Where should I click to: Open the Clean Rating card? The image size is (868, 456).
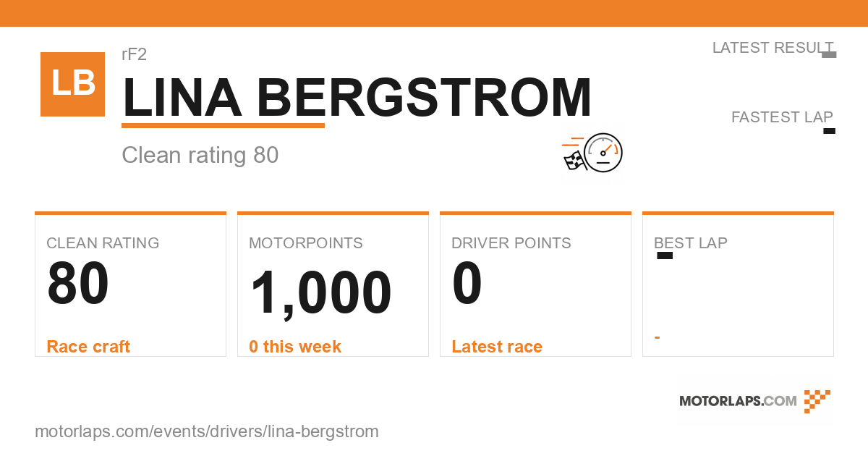coord(130,284)
